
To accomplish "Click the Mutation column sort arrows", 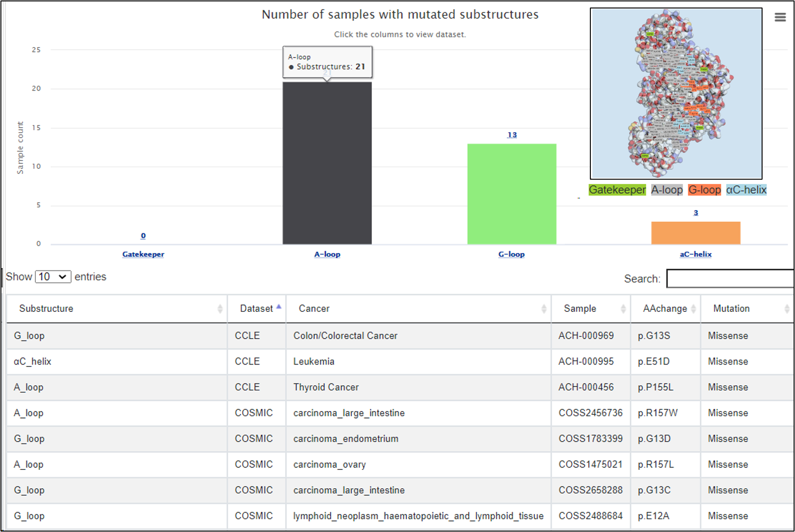I will pyautogui.click(x=787, y=309).
